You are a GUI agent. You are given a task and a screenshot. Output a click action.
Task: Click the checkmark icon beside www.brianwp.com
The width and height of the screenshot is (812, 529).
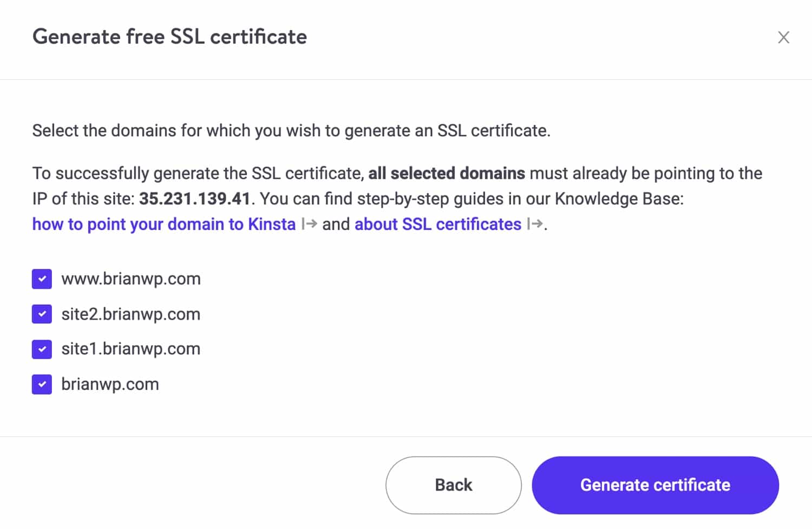42,279
